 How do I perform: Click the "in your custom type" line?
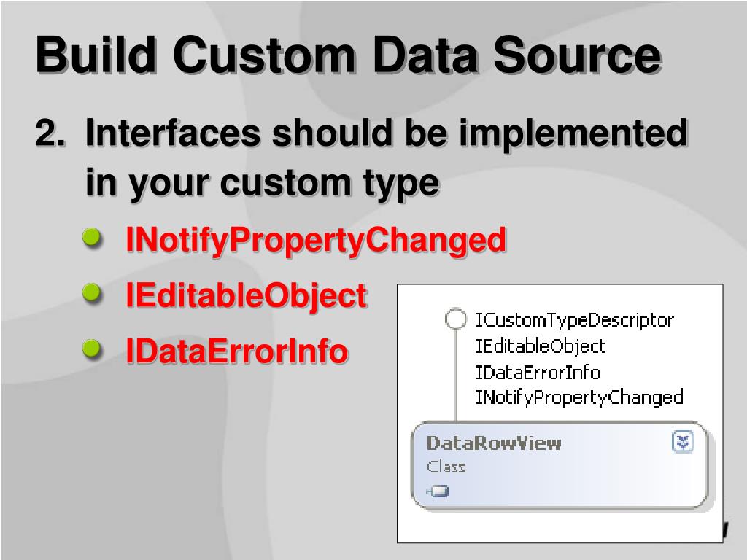[262, 182]
